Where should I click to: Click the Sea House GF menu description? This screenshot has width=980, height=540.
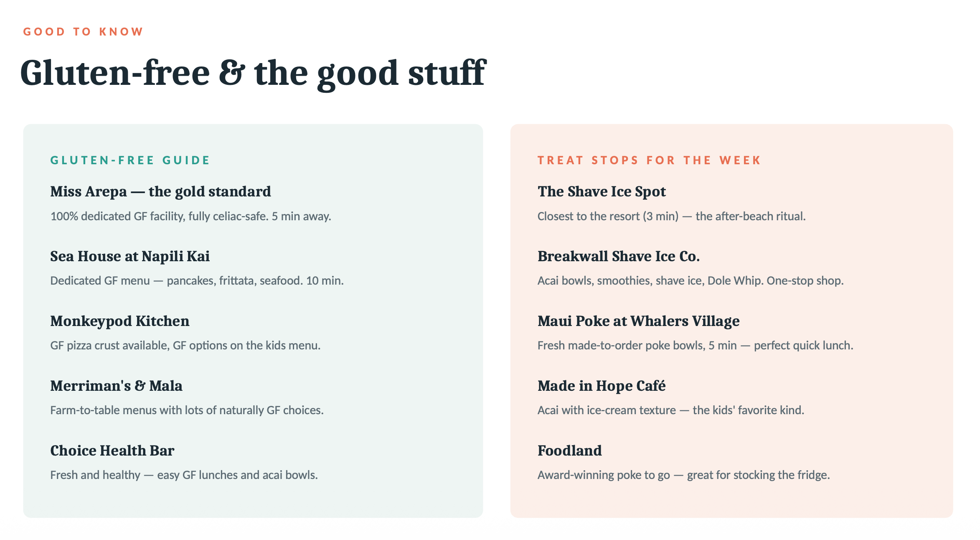point(197,280)
